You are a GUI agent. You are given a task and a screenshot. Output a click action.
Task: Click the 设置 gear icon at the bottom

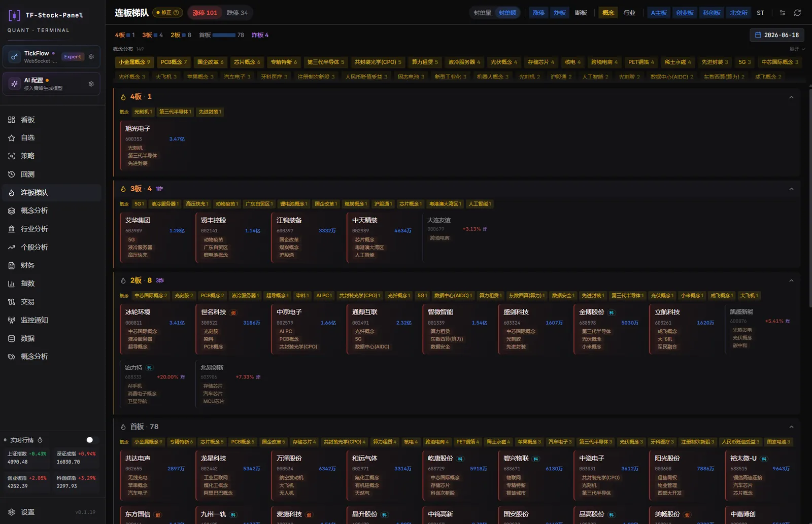click(12, 512)
